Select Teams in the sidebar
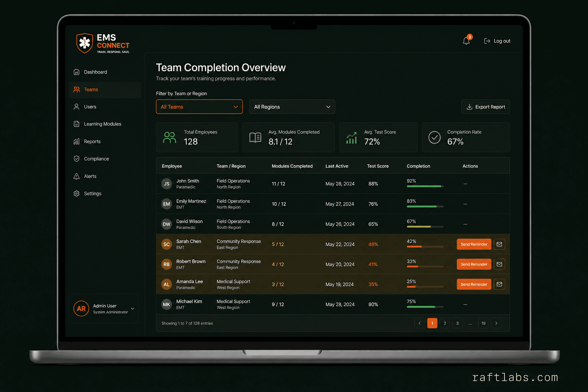Viewport: 588px width, 392px height. tap(105, 90)
